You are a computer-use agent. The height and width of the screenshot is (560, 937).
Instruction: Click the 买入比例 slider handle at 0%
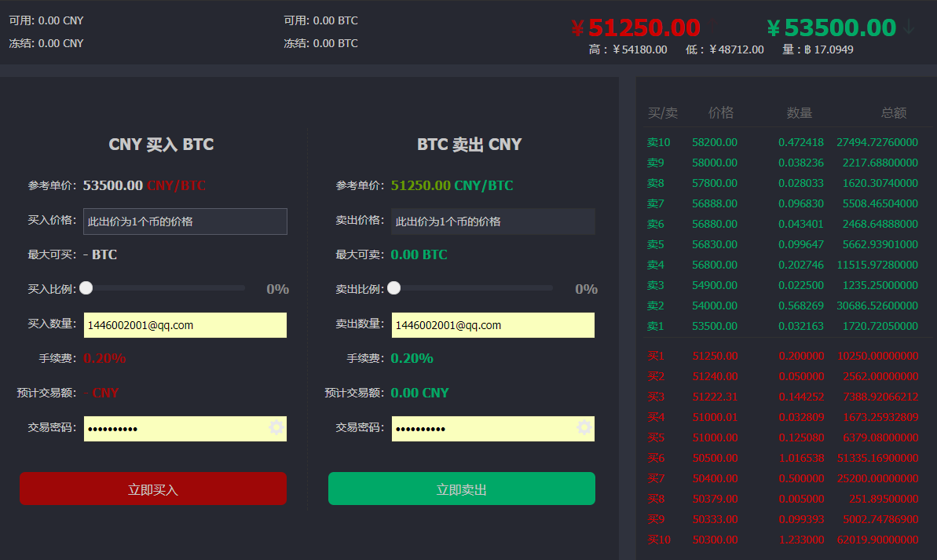86,288
